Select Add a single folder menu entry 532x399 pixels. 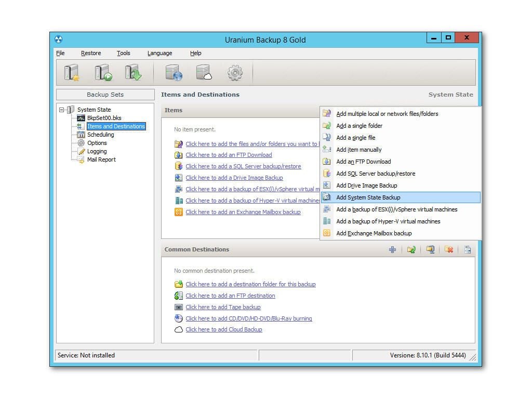point(401,126)
